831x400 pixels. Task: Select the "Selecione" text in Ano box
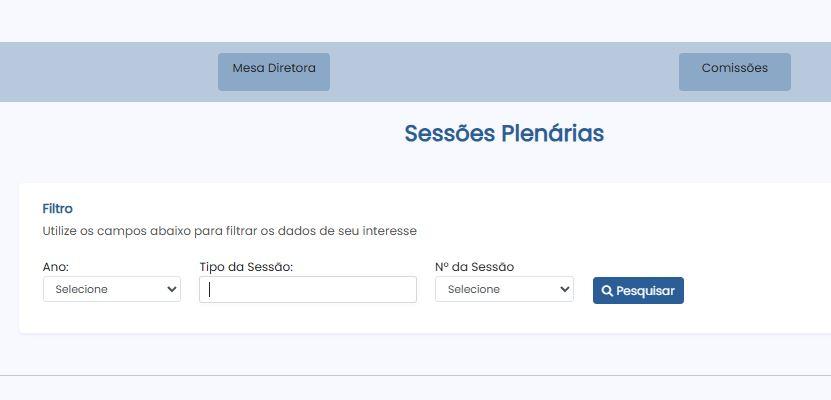click(82, 289)
